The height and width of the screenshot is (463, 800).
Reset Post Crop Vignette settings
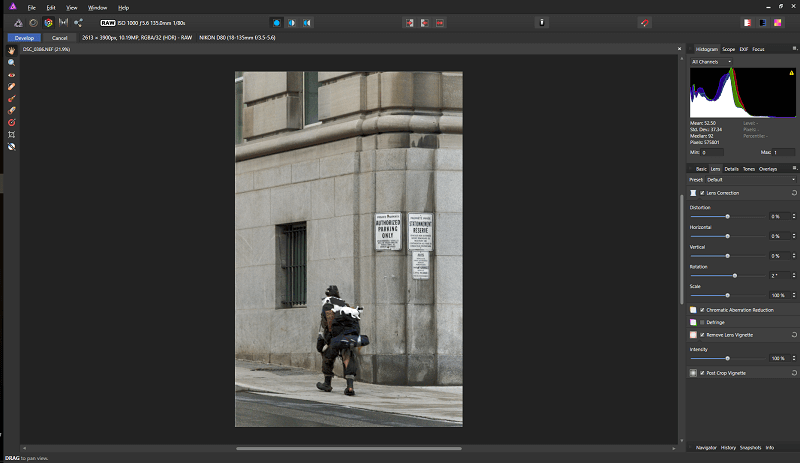(x=794, y=373)
